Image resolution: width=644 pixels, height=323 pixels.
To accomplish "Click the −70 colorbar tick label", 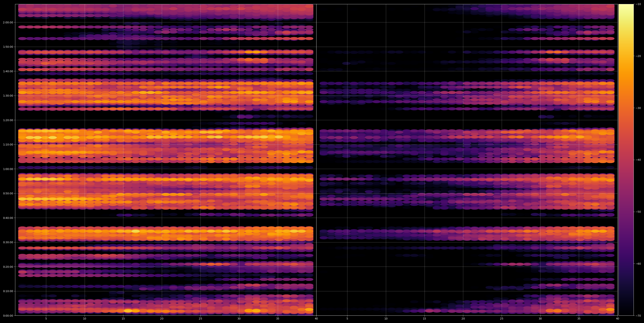I will [x=638, y=316].
